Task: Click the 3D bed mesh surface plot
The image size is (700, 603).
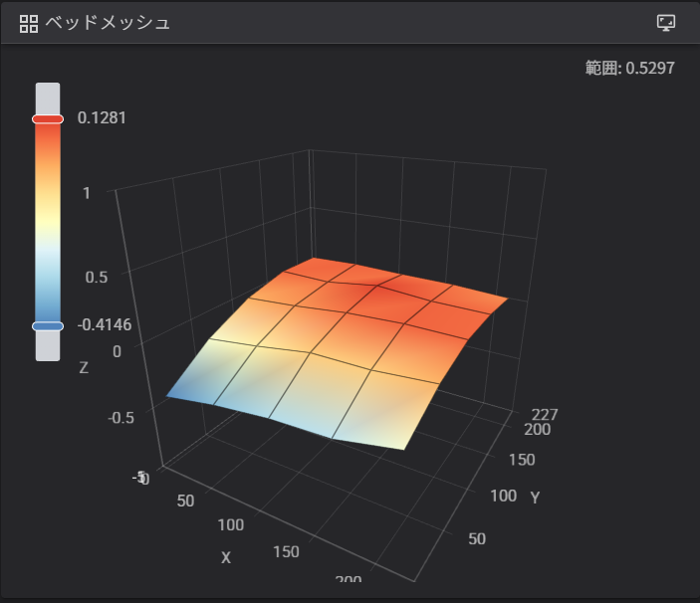Action: (337, 354)
